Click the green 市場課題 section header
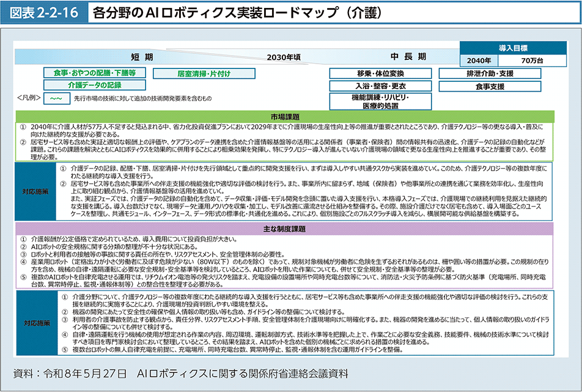This screenshot has height=392, width=582. click(x=285, y=117)
